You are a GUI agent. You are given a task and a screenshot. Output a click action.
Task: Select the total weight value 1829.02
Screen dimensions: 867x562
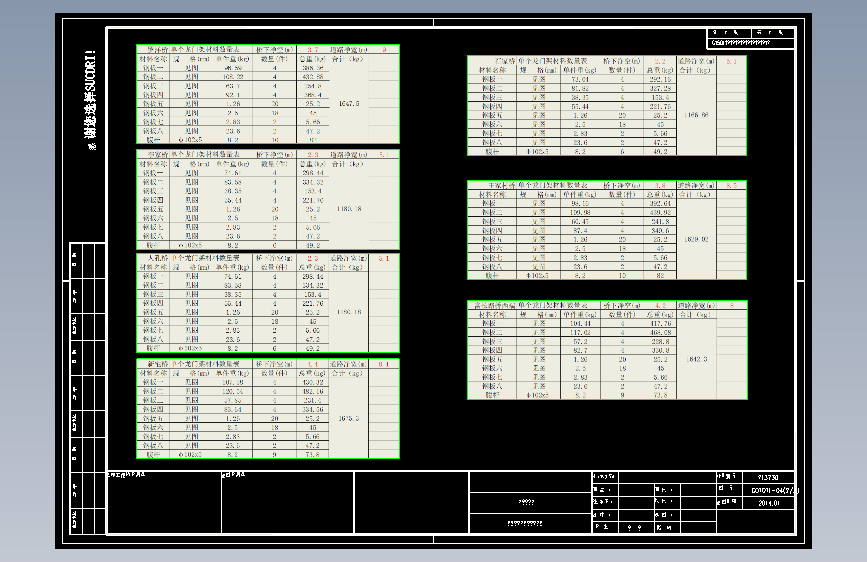pos(696,240)
